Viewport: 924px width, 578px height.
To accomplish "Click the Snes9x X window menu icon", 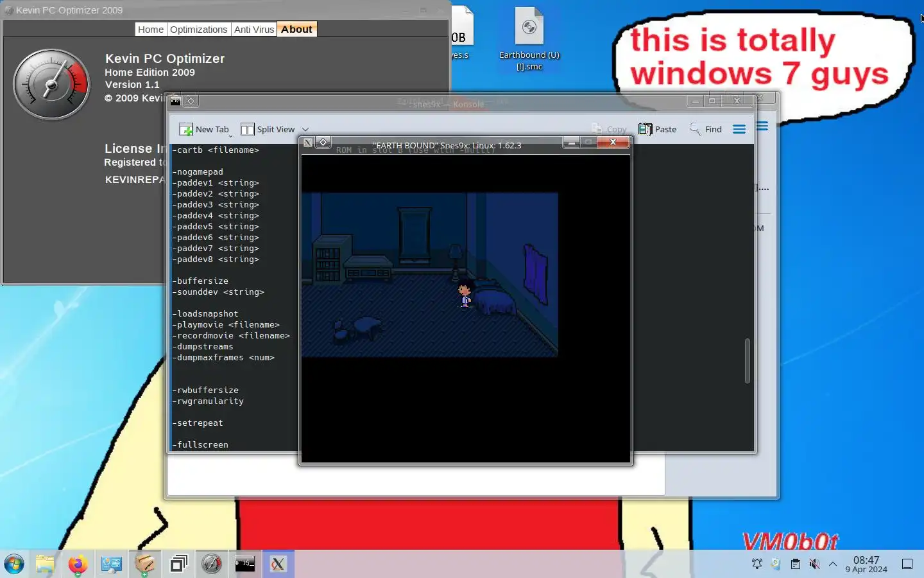I will click(x=308, y=143).
